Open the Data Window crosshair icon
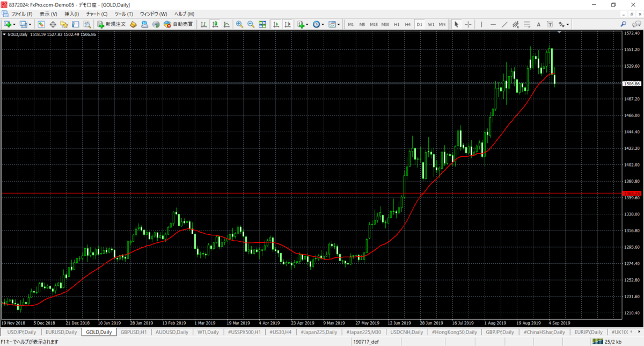This screenshot has height=346, width=644. coord(53,24)
